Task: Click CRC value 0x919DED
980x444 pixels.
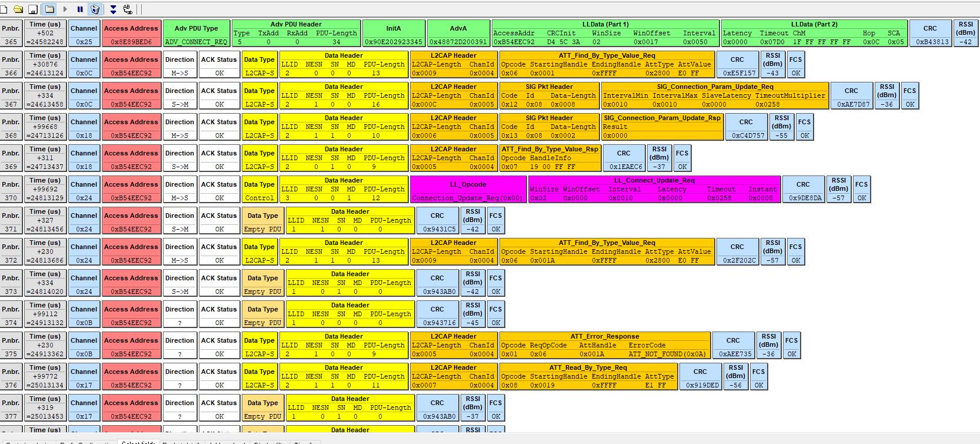Action: tap(700, 376)
